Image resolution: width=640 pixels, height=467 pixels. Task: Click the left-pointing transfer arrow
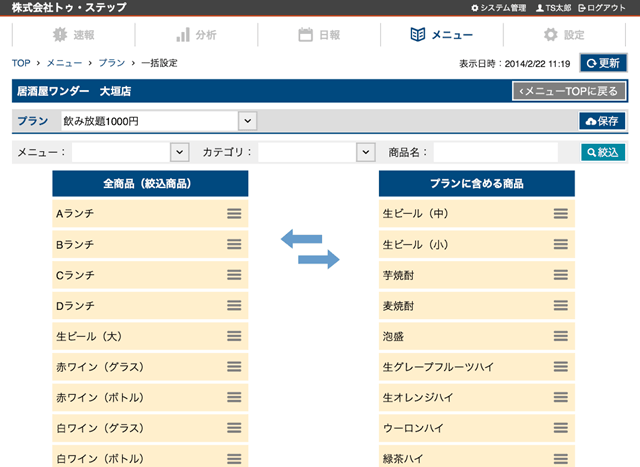click(300, 238)
